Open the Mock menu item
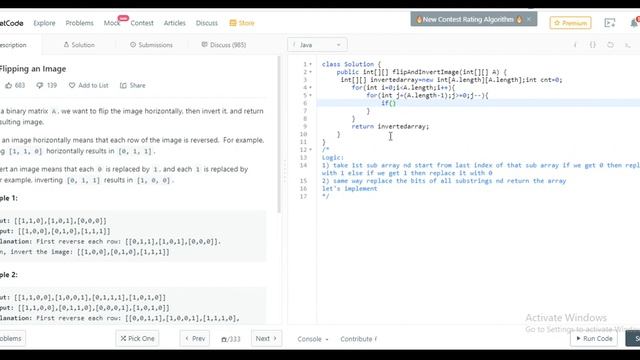The image size is (640, 360). (111, 23)
